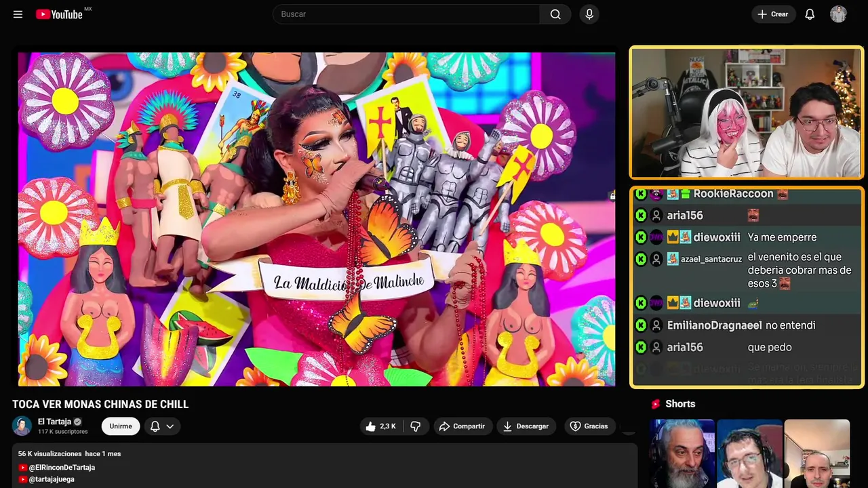Click the 117 K suscriptores text
Image resolution: width=868 pixels, height=488 pixels.
[x=63, y=432]
